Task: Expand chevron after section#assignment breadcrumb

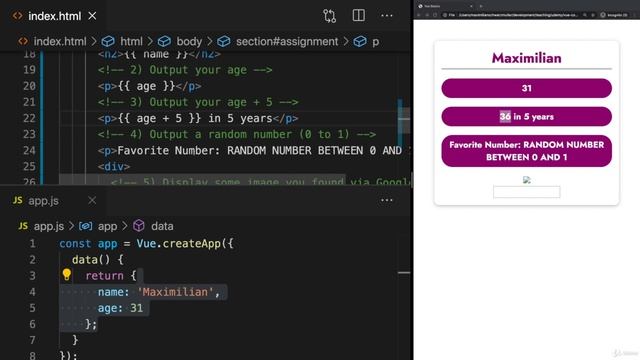Action: tap(346, 42)
